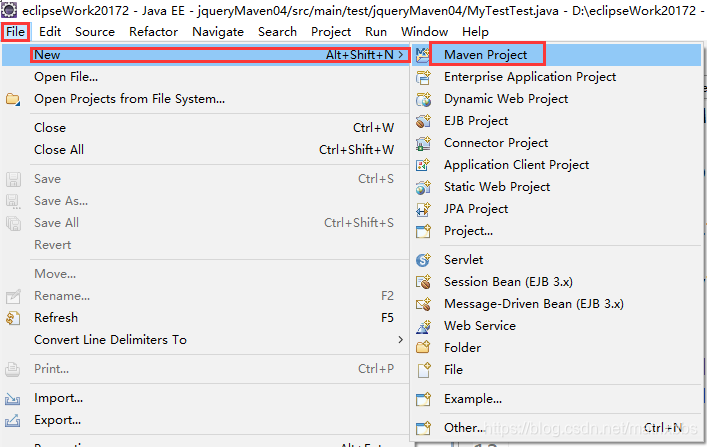Open the Window menu
Viewport: 707px width, 447px height.
click(424, 32)
